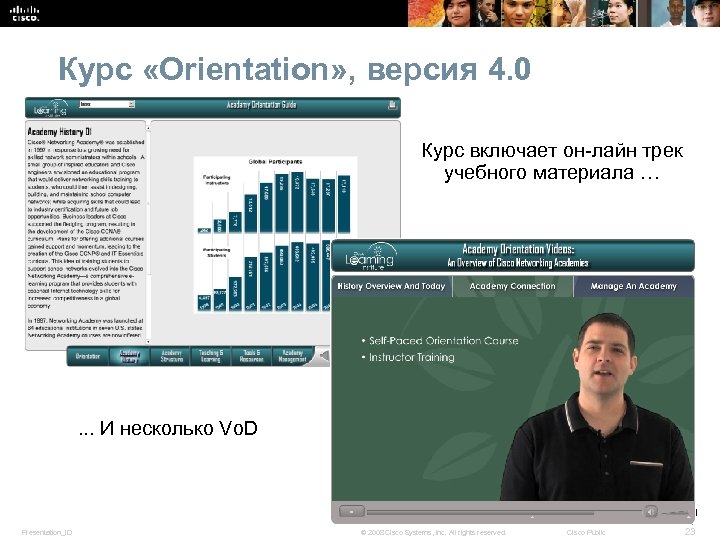Click the book icon in the Orientation Guide header
Image resolution: width=720 pixels, height=540 pixels.
[392, 105]
